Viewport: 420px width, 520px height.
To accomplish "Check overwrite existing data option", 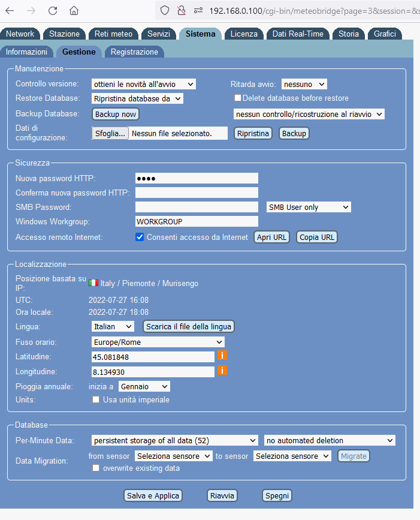I will [96, 468].
